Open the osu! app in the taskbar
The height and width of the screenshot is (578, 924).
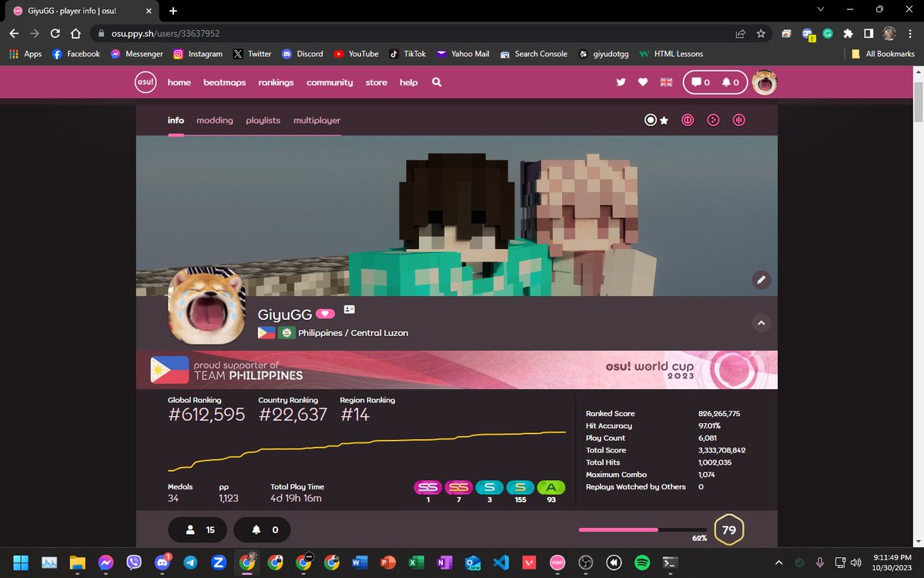tap(557, 563)
